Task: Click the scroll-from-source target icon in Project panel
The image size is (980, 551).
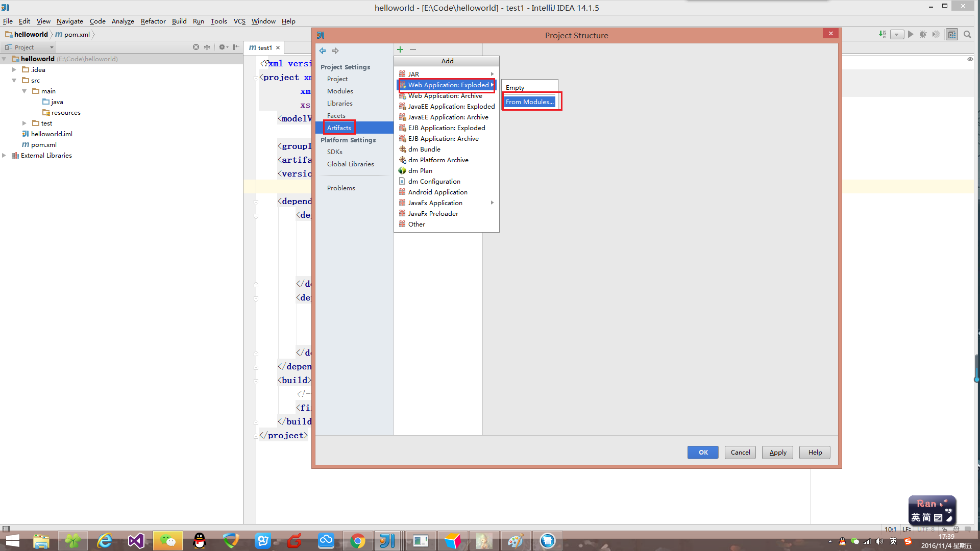Action: 196,47
